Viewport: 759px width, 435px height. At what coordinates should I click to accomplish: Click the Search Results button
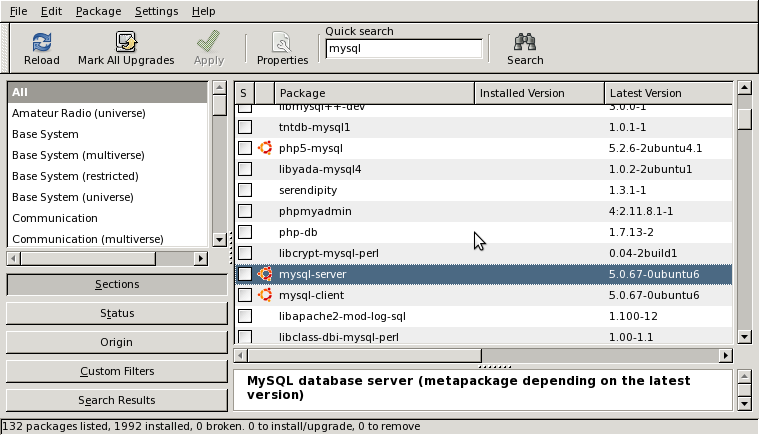[x=117, y=400]
